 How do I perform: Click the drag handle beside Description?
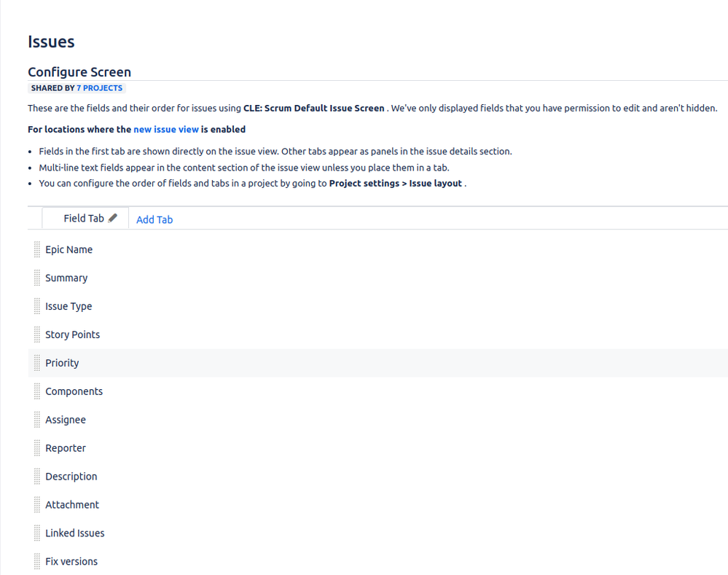click(x=36, y=476)
